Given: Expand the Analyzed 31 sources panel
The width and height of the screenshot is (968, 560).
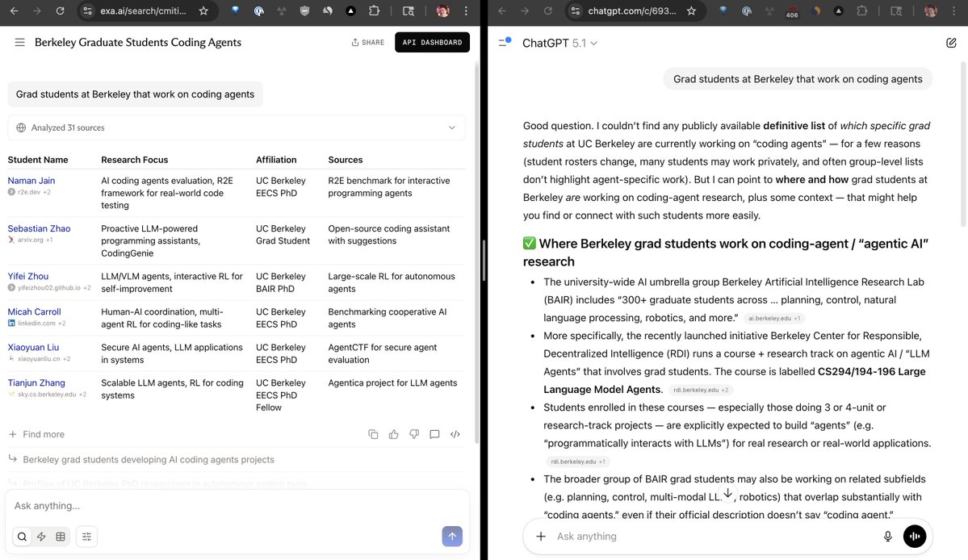Looking at the screenshot, I should 236,127.
